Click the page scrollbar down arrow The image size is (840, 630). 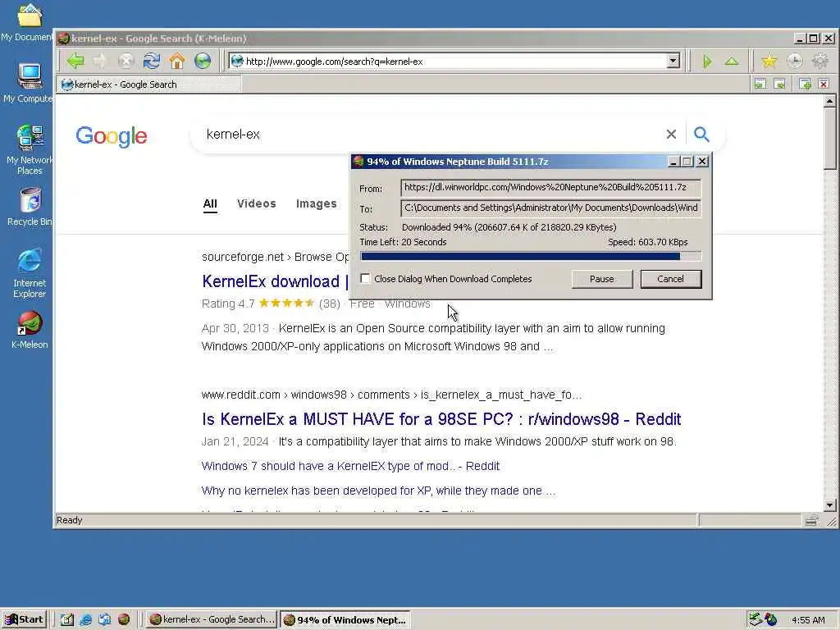click(x=830, y=505)
